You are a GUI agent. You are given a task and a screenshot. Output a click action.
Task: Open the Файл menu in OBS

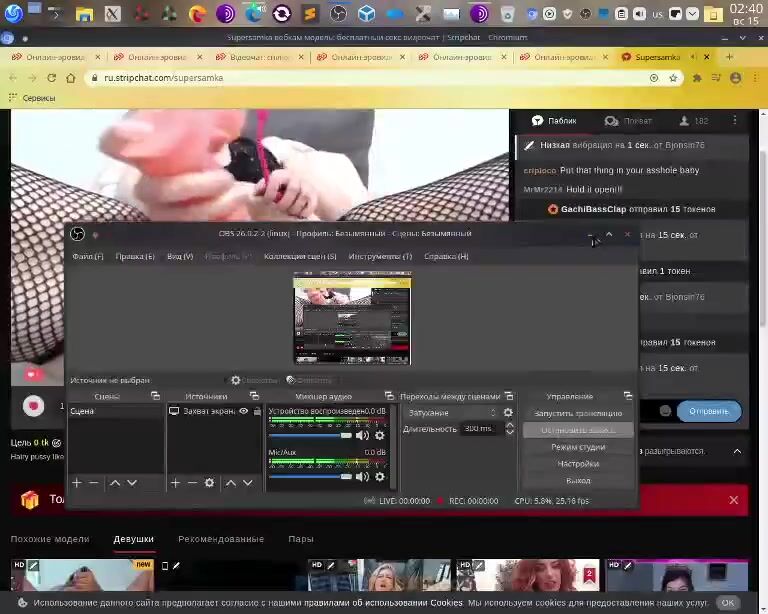coord(87,257)
